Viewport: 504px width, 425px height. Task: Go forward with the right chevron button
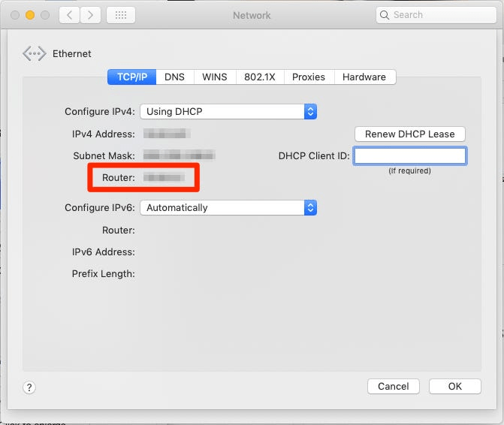click(90, 15)
